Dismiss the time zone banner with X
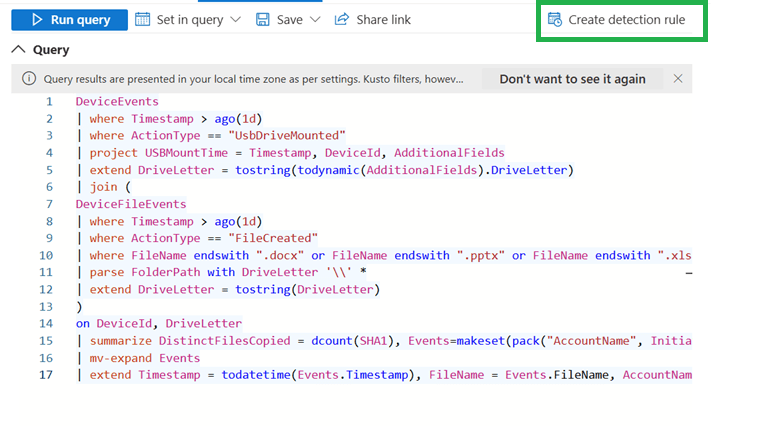Image resolution: width=771 pixels, height=426 pixels. pos(678,78)
